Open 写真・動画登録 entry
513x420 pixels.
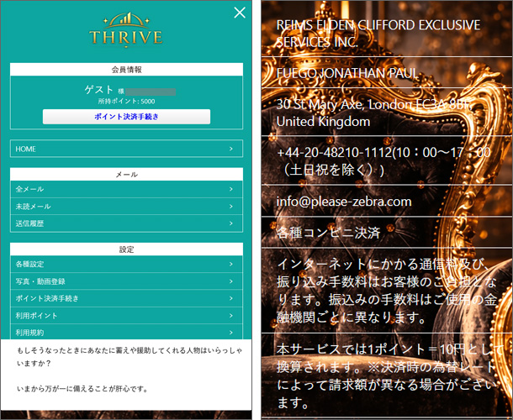pyautogui.click(x=126, y=281)
